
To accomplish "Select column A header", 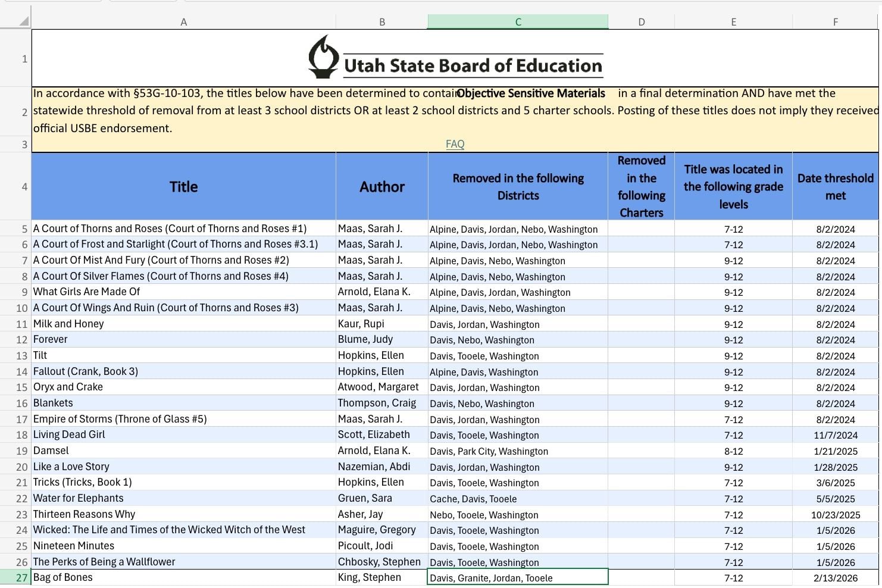I will tap(183, 21).
